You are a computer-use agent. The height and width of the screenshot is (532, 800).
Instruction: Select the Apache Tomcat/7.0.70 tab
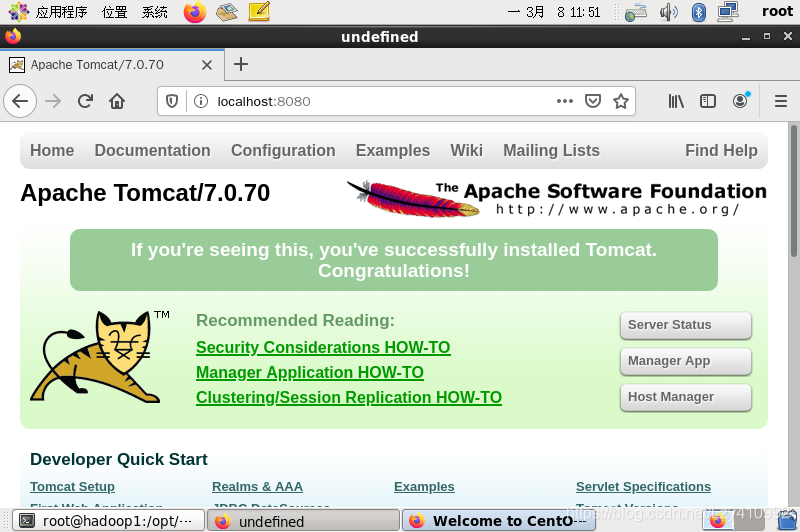point(112,65)
